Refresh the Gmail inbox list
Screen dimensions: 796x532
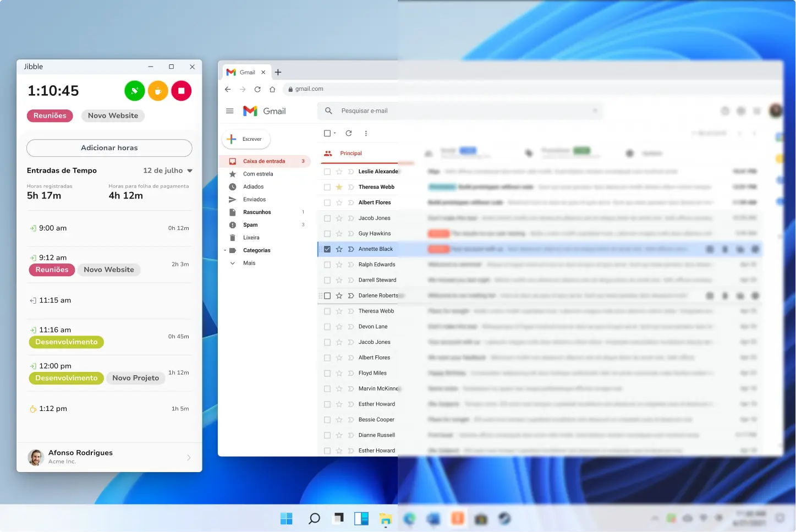pos(349,133)
